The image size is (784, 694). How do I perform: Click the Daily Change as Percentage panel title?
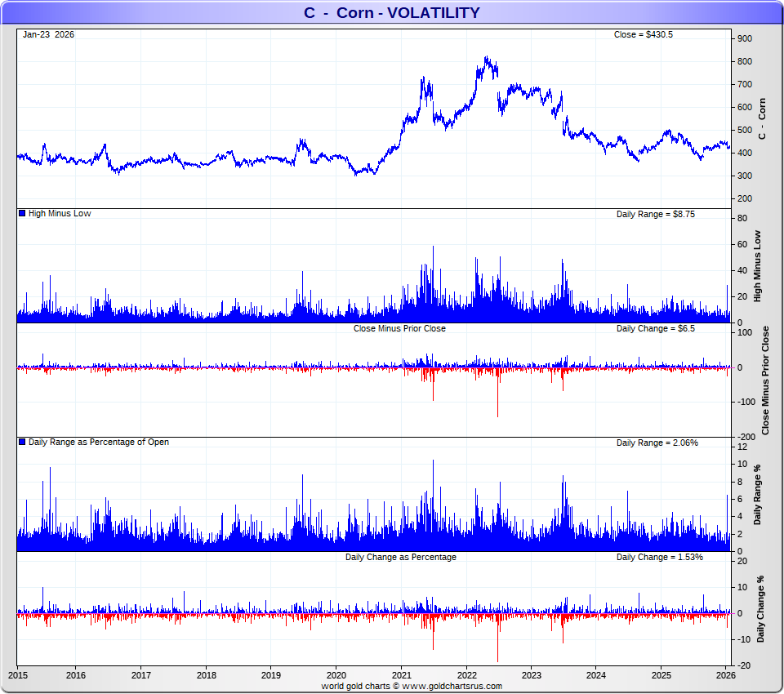(400, 557)
